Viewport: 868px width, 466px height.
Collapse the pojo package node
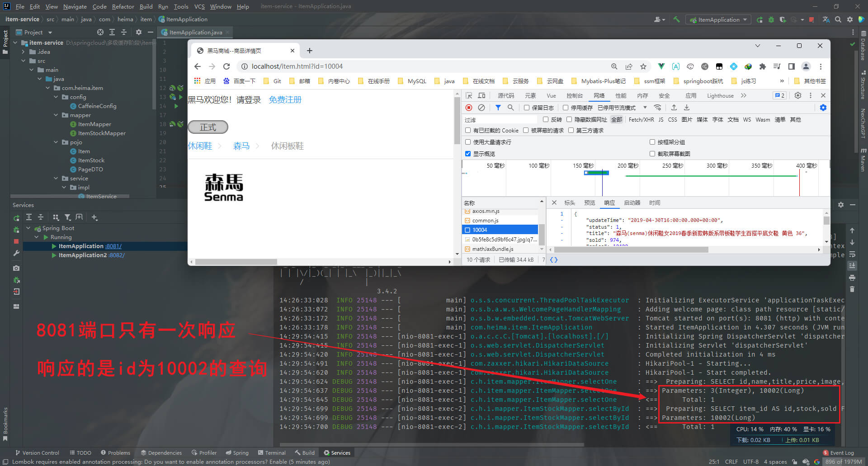coord(56,142)
